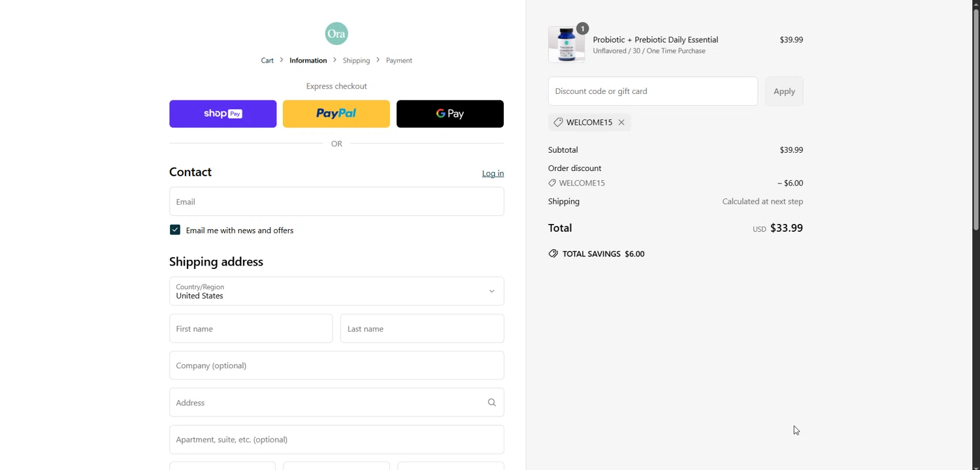Click the Apartment, suite, etc. field

point(336,439)
